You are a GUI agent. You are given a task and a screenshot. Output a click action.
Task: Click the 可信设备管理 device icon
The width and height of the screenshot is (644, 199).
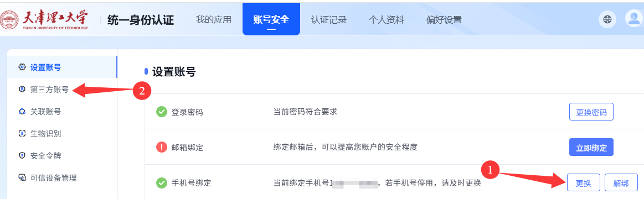tap(23, 178)
